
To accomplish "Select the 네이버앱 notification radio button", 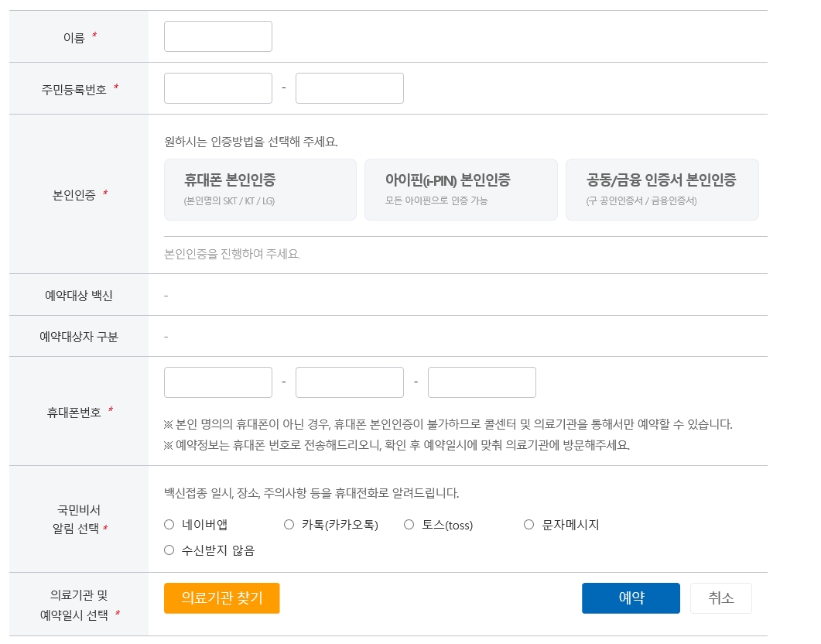I will point(169,525).
